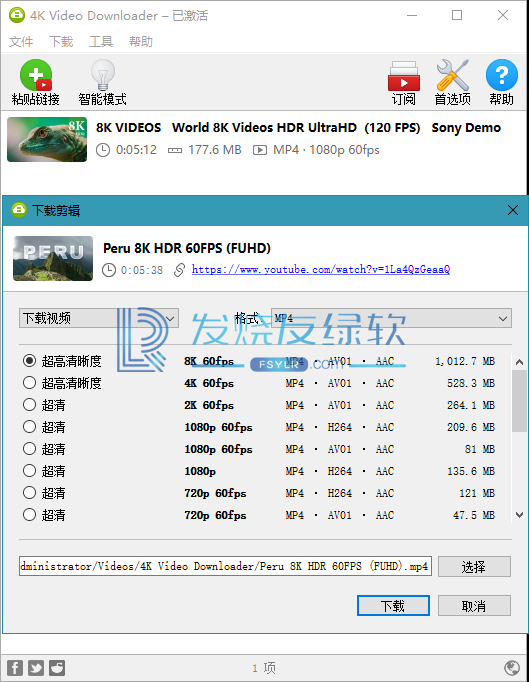529x682 pixels.
Task: Click the 选择 browse button
Action: [474, 566]
